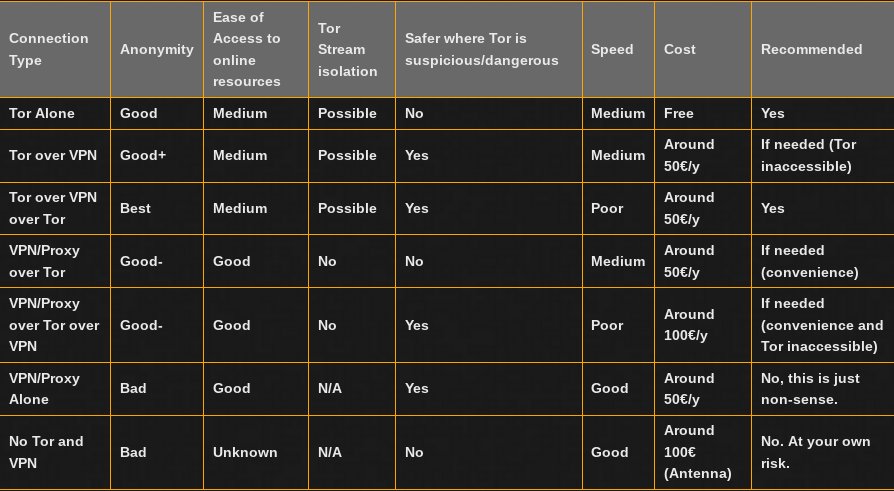Click the Tor over VPN row label
Viewport: 894px width, 491px height.
(x=55, y=156)
